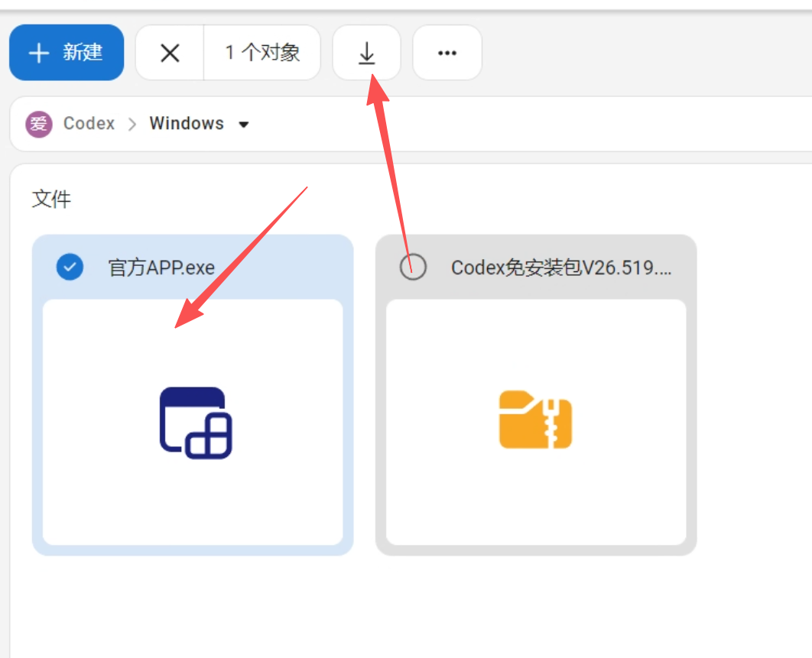This screenshot has width=812, height=658.
Task: Open the 官方APP.exe application thumbnail
Action: click(193, 422)
